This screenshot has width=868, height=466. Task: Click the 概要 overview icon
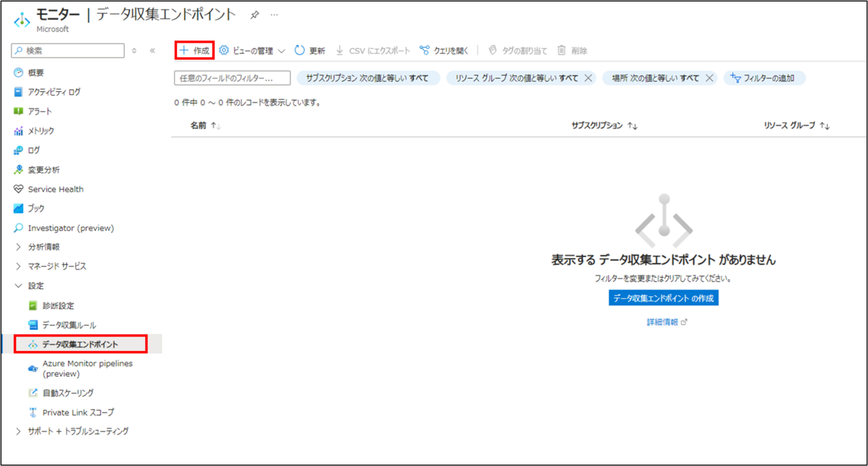tap(19, 72)
